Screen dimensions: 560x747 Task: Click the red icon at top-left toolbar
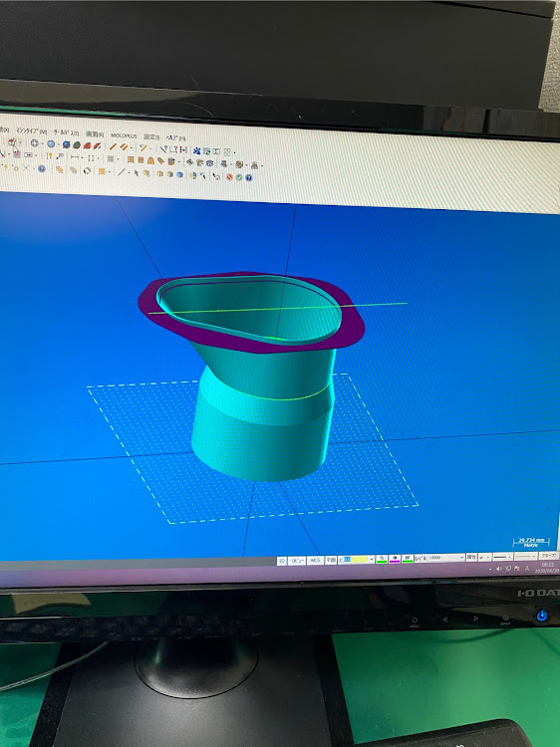tap(11, 142)
